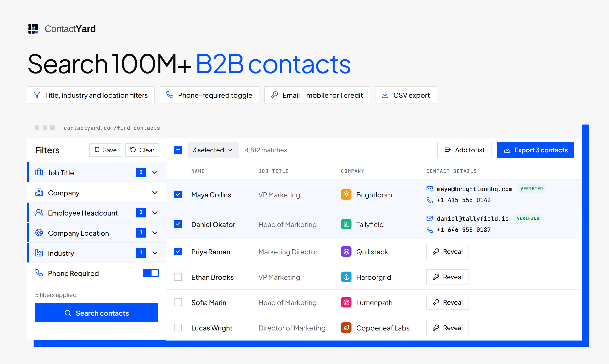Check the Lucas Wright row checkbox
Image resolution: width=609 pixels, height=364 pixels.
pos(178,328)
